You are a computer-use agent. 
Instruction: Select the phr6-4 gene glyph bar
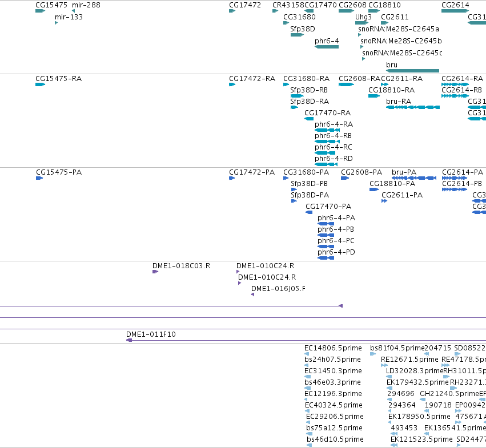point(327,47)
